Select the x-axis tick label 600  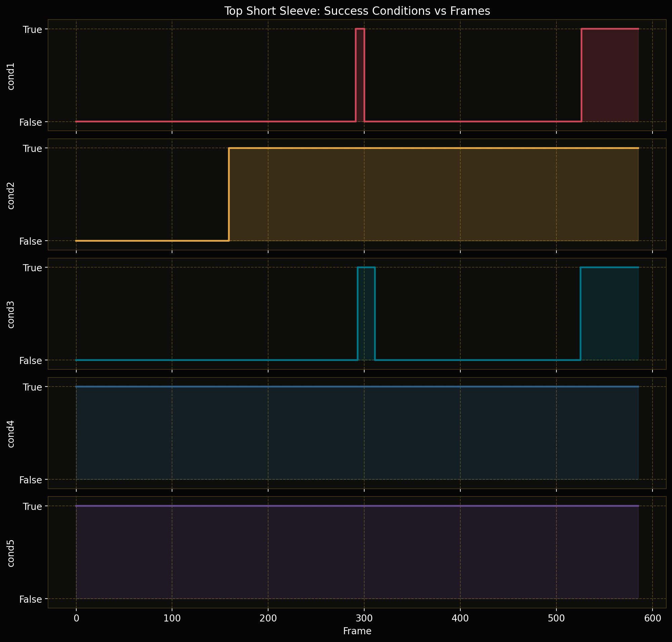[653, 618]
